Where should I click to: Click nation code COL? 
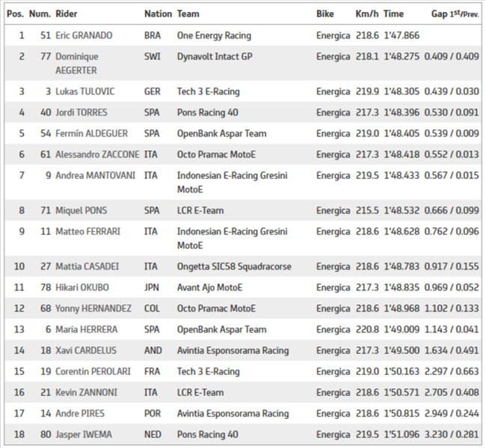pos(152,308)
